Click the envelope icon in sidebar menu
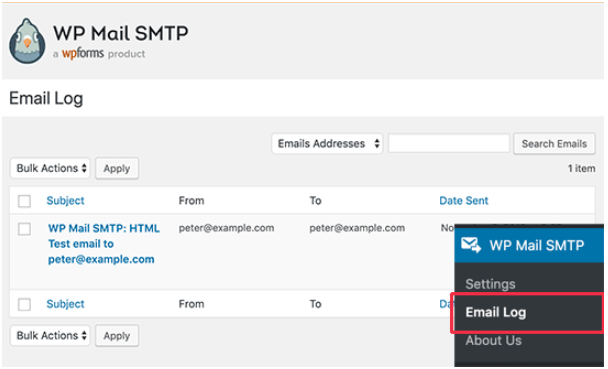This screenshot has width=608, height=369. click(471, 245)
